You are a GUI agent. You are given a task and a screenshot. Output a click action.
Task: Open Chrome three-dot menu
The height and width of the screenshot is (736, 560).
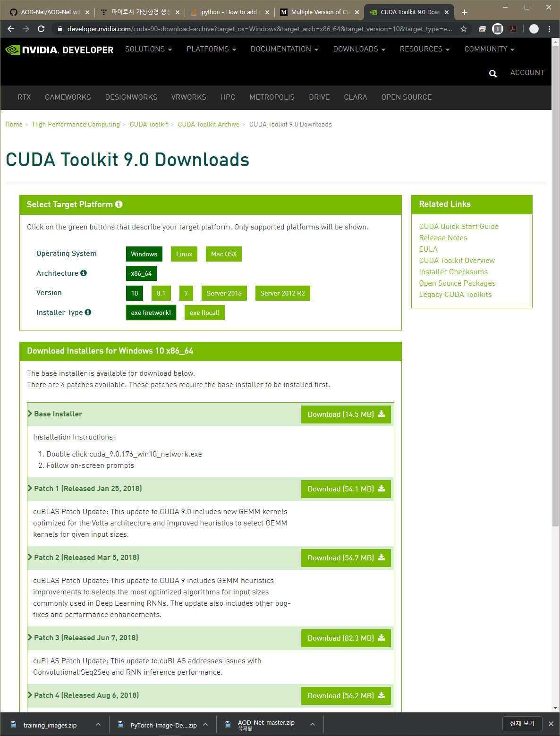click(549, 29)
